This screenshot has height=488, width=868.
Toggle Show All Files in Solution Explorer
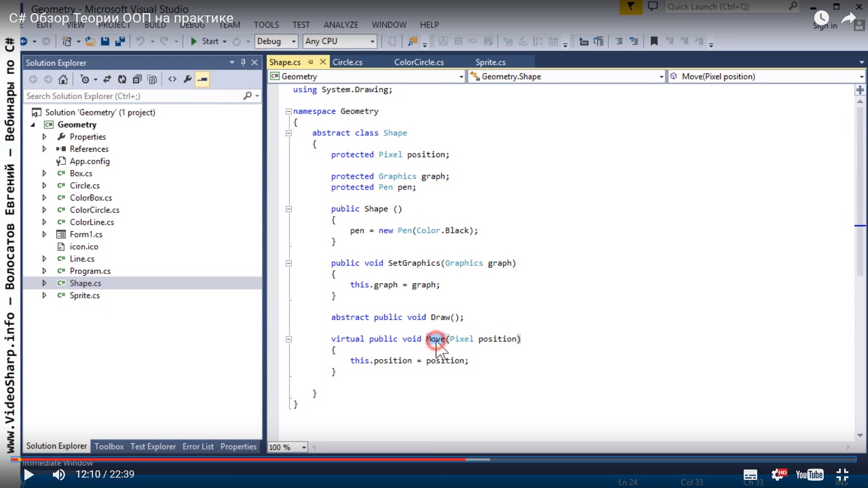click(152, 79)
